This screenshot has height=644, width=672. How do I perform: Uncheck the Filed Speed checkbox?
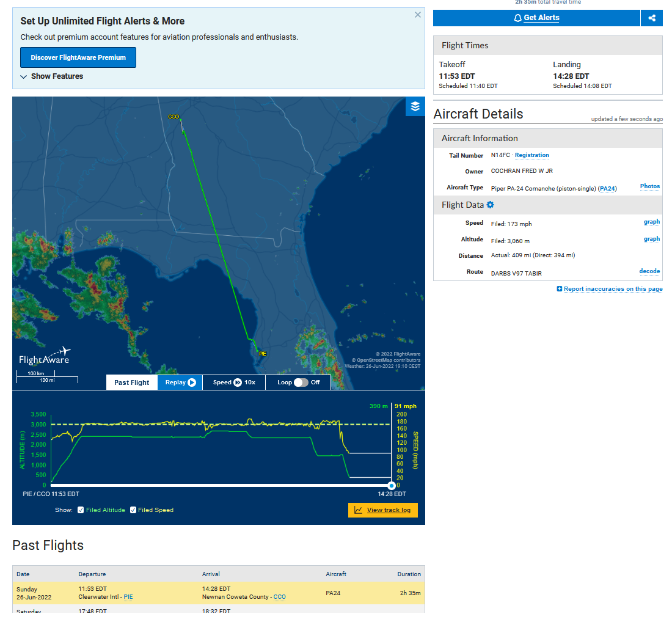click(x=133, y=510)
